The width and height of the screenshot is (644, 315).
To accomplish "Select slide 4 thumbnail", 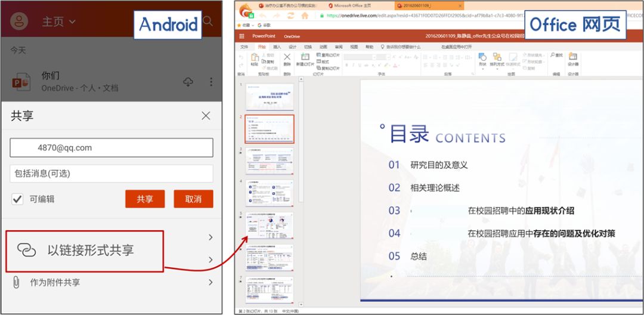I will (x=270, y=193).
